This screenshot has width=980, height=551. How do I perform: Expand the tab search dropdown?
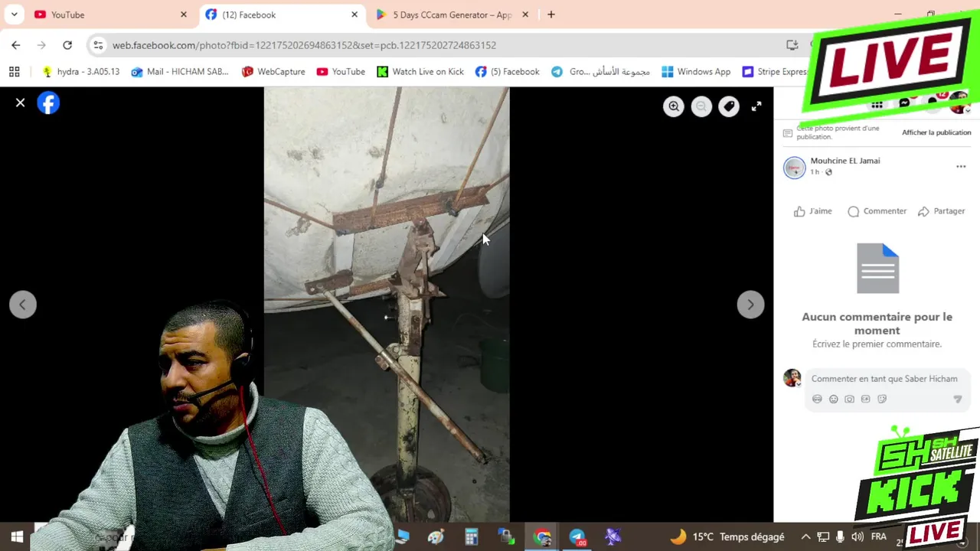pos(14,15)
